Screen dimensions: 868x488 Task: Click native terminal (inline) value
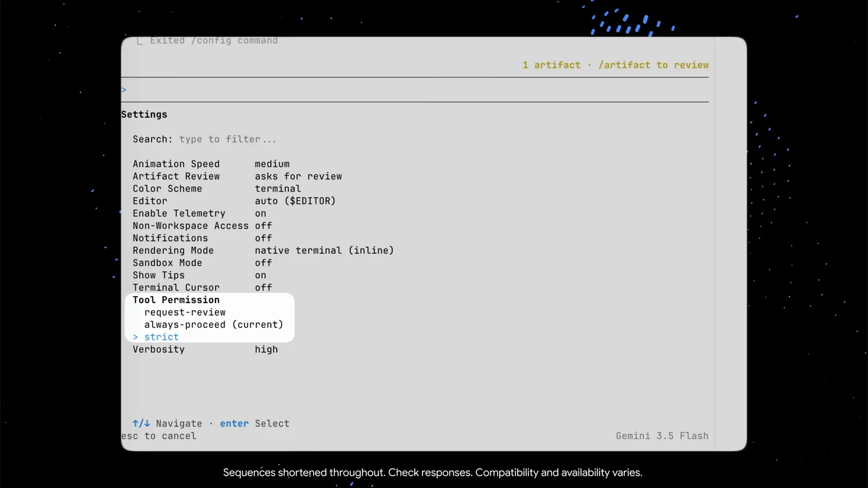tap(324, 251)
